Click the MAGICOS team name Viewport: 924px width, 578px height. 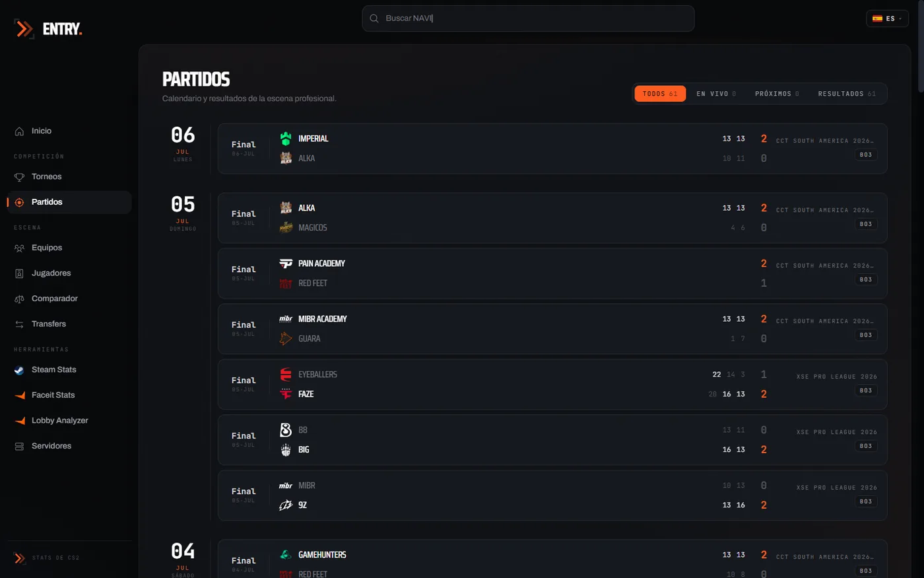coord(312,228)
